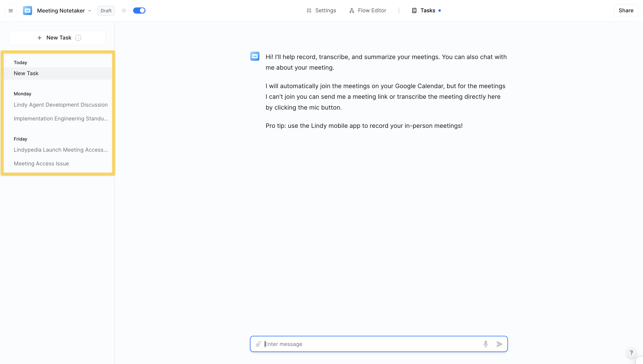Click the Meeting Notetaker agent icon
The width and height of the screenshot is (643, 364).
pyautogui.click(x=27, y=10)
